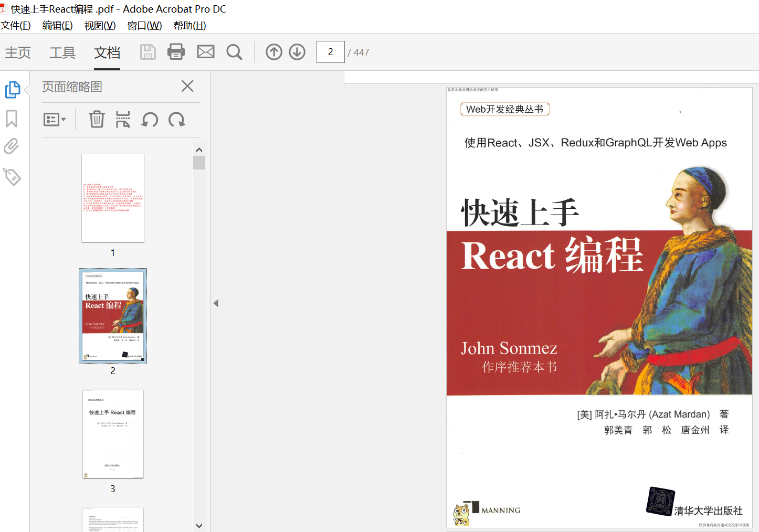Collapse the navigation pane arrow
The height and width of the screenshot is (532, 759).
pyautogui.click(x=216, y=303)
